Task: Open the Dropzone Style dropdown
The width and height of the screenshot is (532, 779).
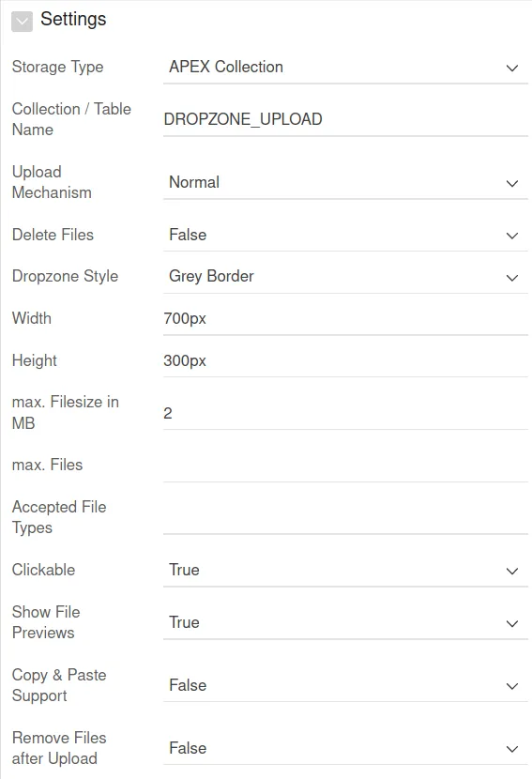Action: [x=345, y=276]
